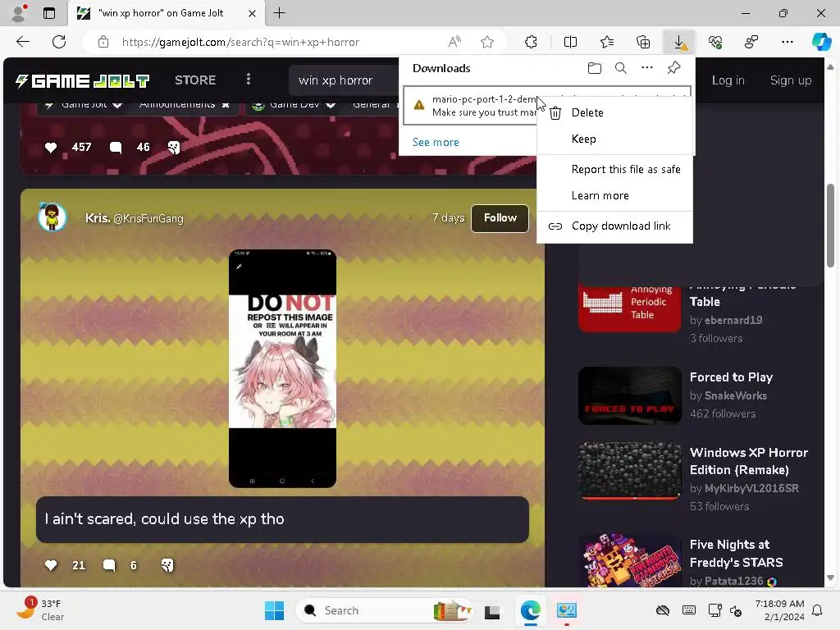Open the tab actions menu icon

click(48, 13)
